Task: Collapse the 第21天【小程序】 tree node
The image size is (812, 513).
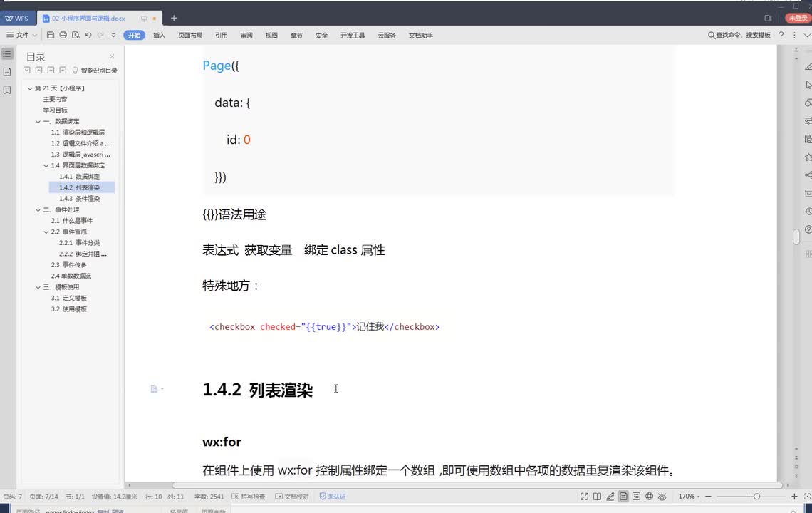Action: pyautogui.click(x=30, y=88)
